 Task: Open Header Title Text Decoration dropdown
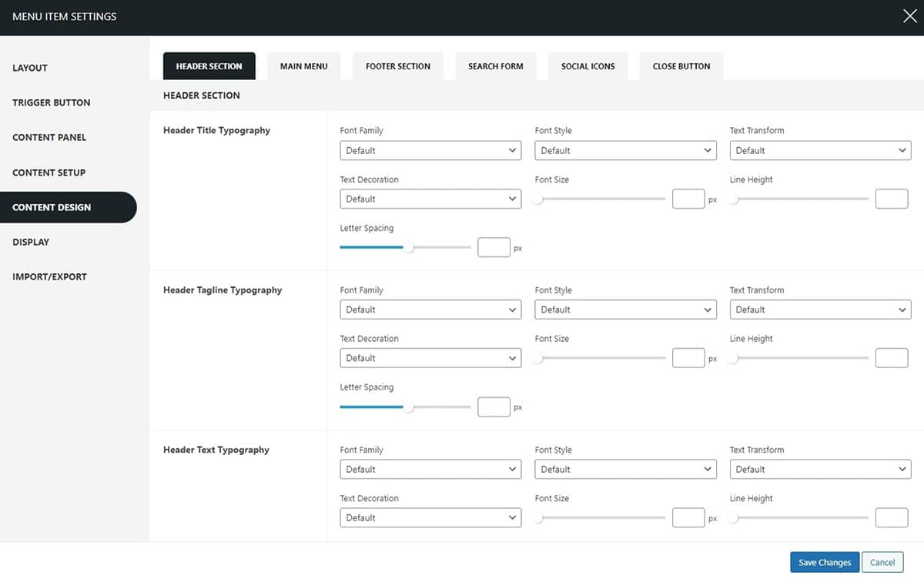coord(430,199)
